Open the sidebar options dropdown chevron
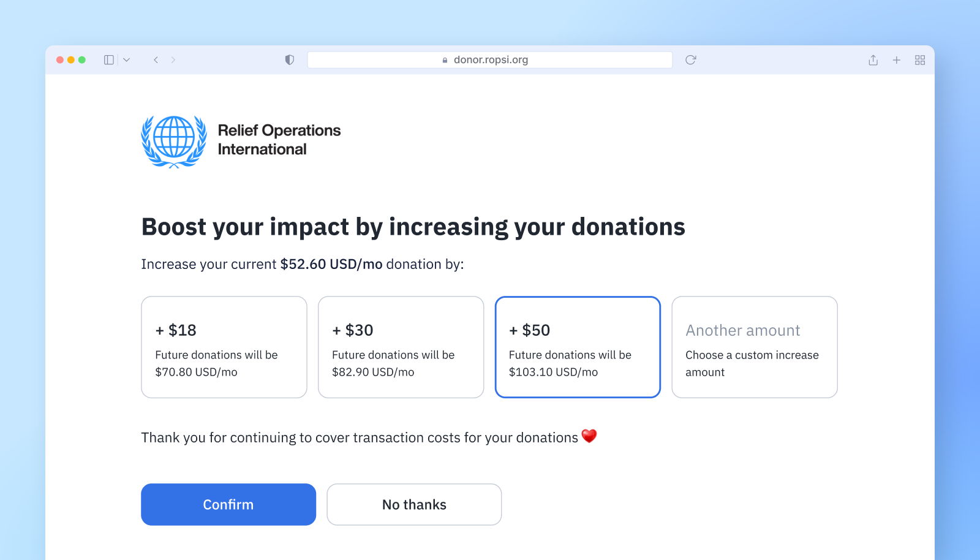Viewport: 980px width, 560px height. tap(127, 60)
